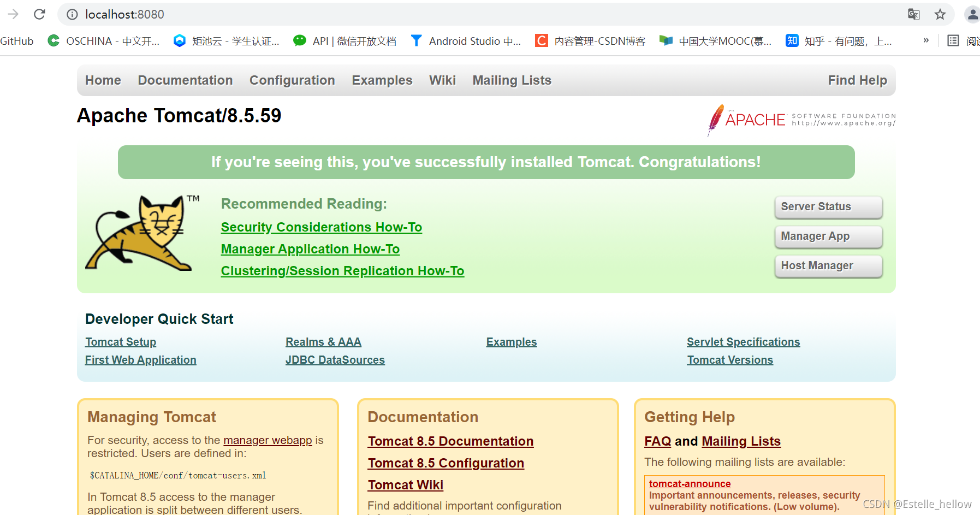The width and height of the screenshot is (980, 515).
Task: Click the browser forward arrow
Action: click(x=13, y=14)
